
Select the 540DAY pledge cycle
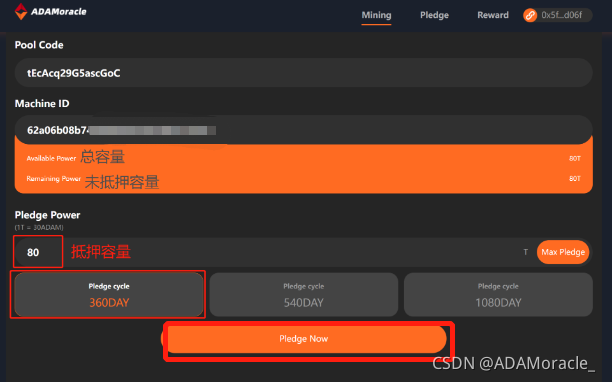click(304, 295)
